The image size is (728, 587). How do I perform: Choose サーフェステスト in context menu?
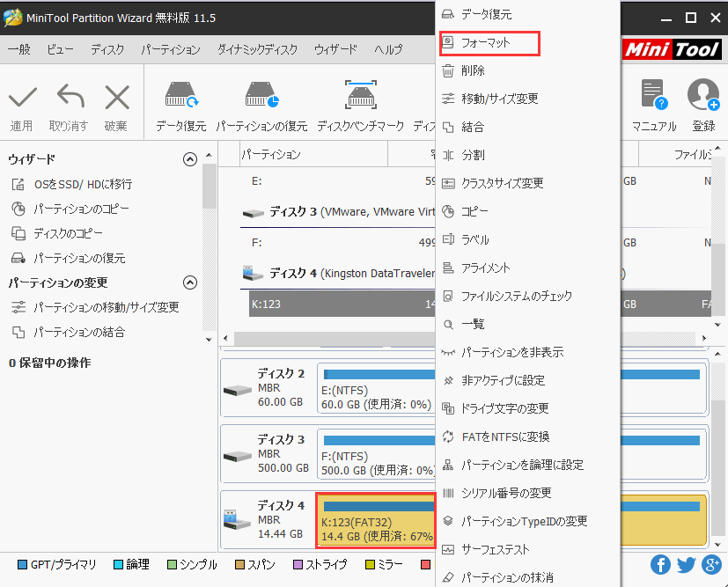528,550
